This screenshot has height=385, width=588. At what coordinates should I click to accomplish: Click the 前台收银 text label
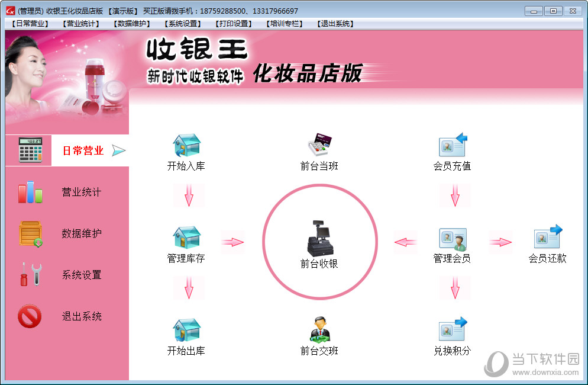(319, 264)
